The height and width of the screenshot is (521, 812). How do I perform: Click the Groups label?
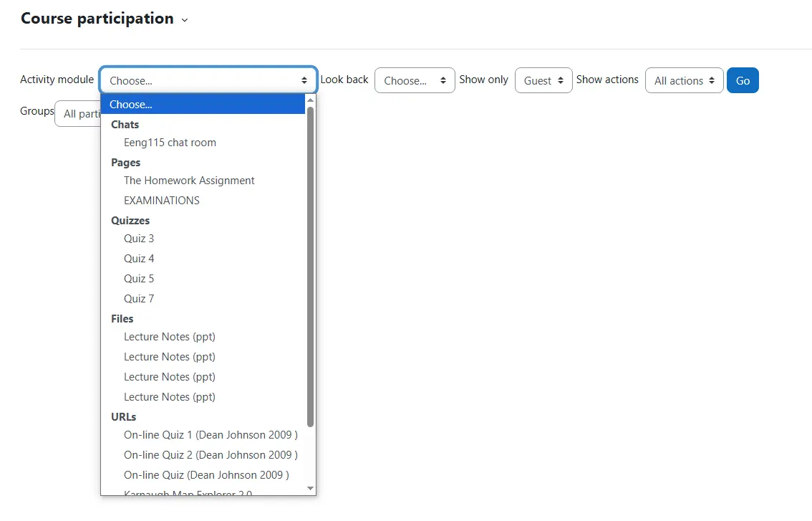[37, 111]
